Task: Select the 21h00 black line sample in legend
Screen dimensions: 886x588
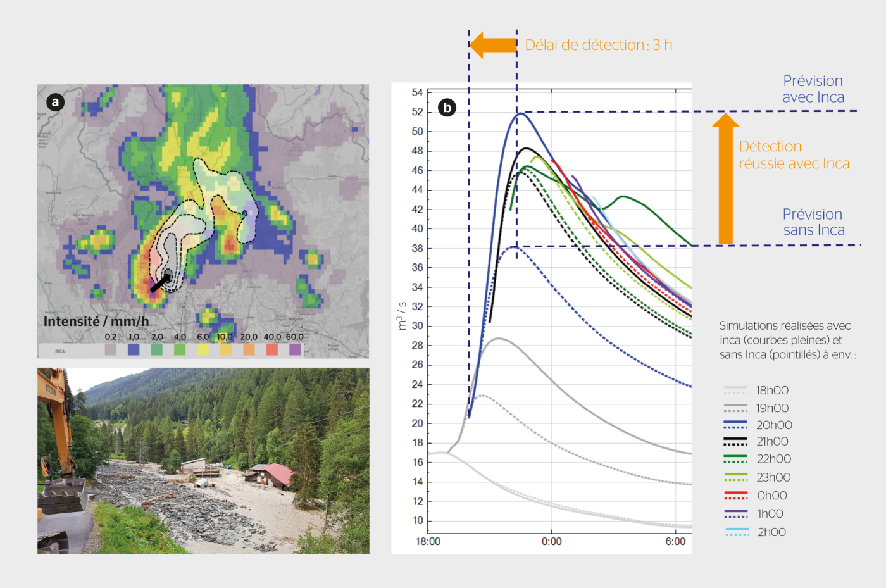Action: [x=735, y=441]
